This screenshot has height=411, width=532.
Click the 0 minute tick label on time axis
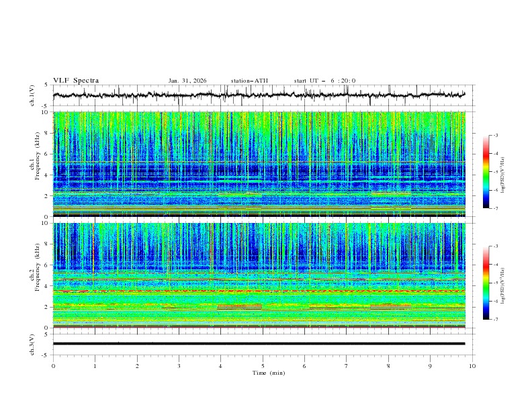(x=53, y=365)
